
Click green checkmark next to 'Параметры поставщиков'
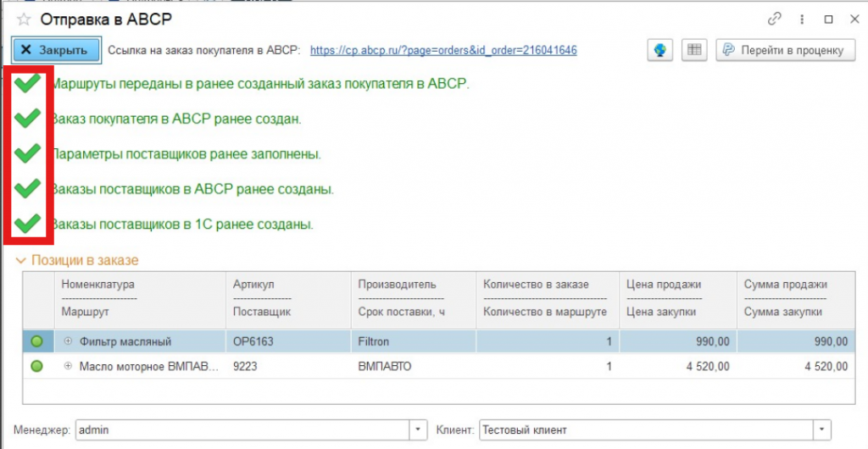click(x=28, y=153)
